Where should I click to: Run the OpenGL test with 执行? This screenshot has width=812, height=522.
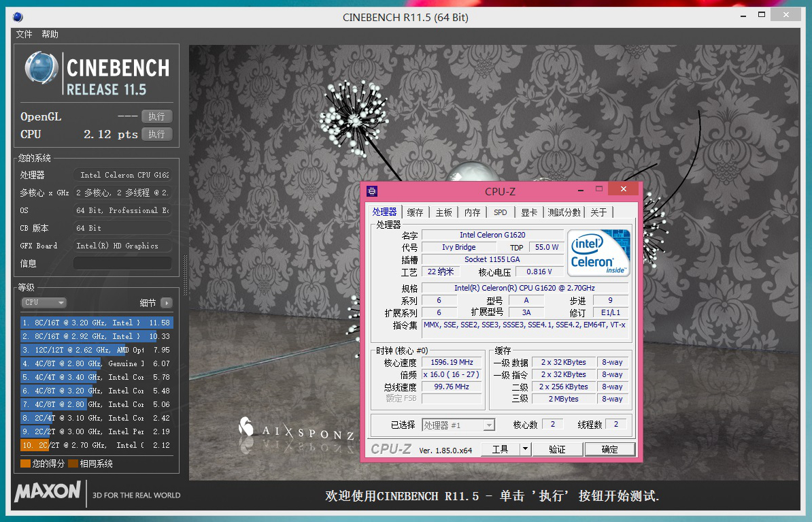pos(156,116)
